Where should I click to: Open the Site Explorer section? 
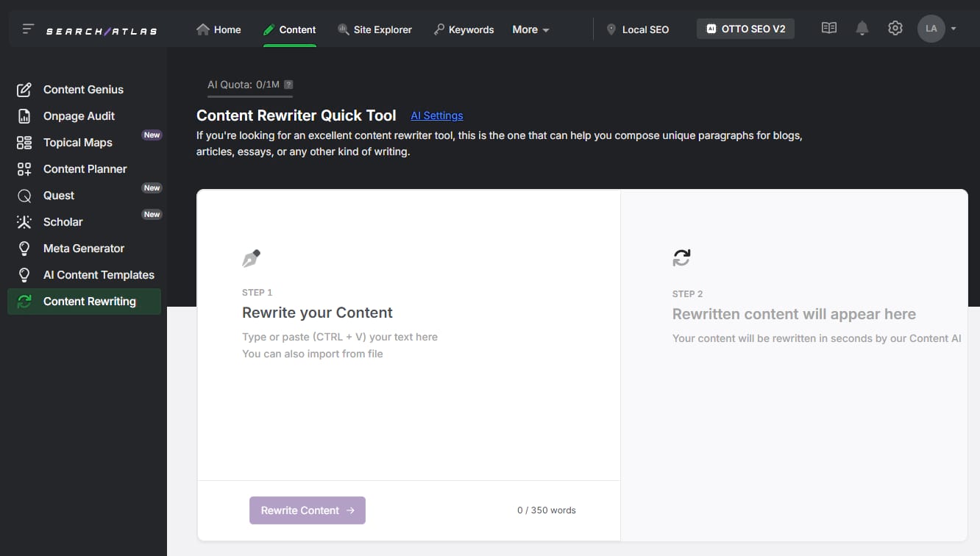(x=374, y=29)
